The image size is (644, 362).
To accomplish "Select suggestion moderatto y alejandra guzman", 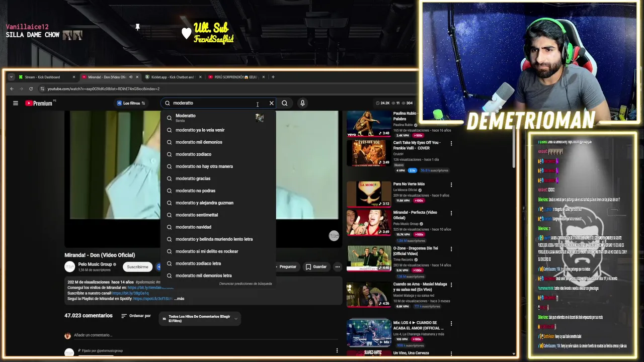I will pyautogui.click(x=218, y=203).
